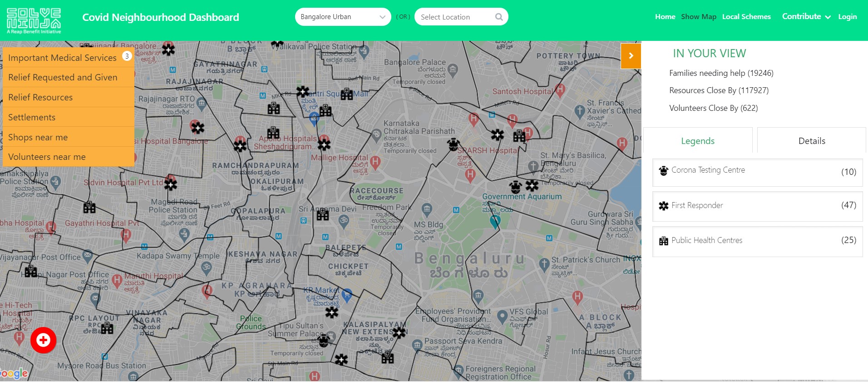The height and width of the screenshot is (382, 868).
Task: Click testing centre marker near SPARSH Hospital
Action: [453, 145]
